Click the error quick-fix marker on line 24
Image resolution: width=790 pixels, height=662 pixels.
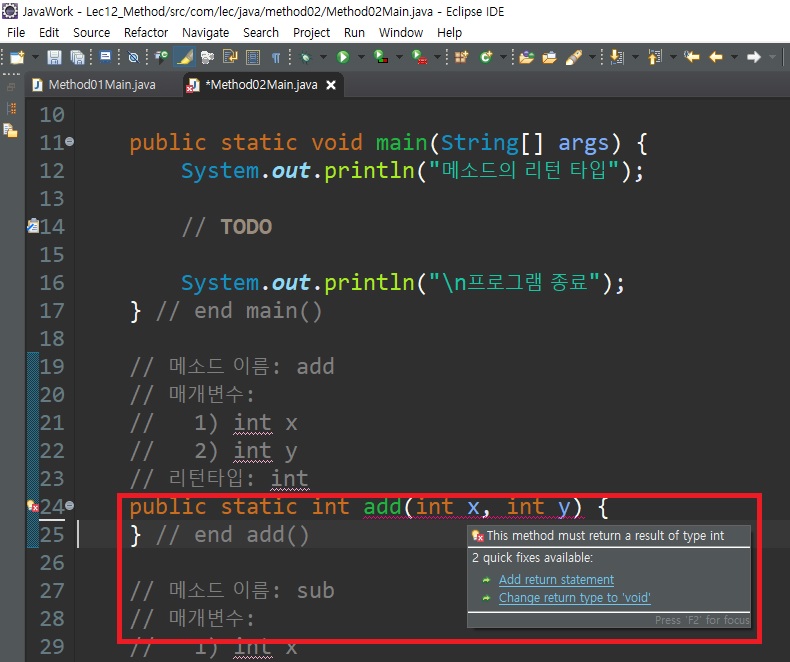coord(33,506)
